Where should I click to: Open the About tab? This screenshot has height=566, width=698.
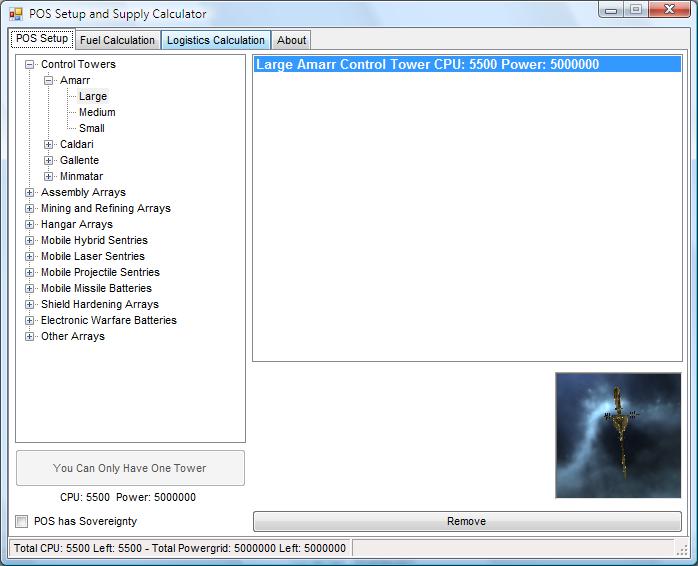[292, 40]
